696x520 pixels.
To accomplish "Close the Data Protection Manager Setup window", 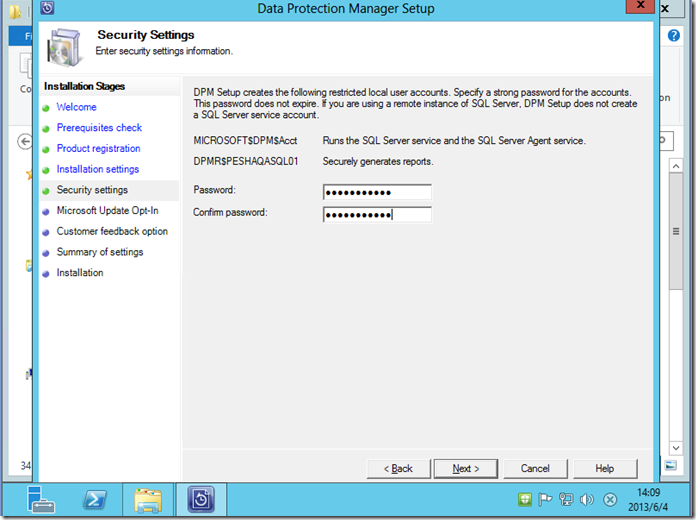I will pyautogui.click(x=640, y=6).
